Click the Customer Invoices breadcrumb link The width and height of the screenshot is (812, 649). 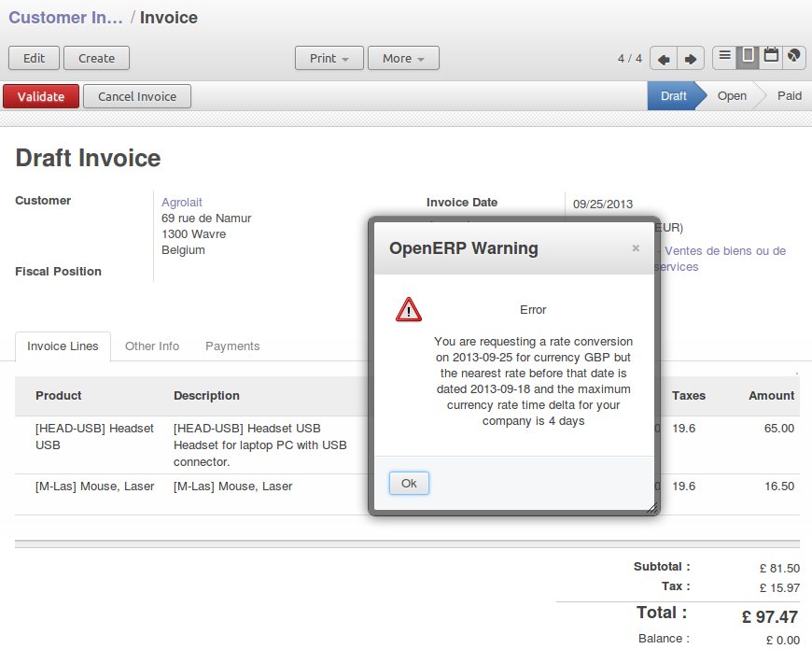[x=65, y=18]
